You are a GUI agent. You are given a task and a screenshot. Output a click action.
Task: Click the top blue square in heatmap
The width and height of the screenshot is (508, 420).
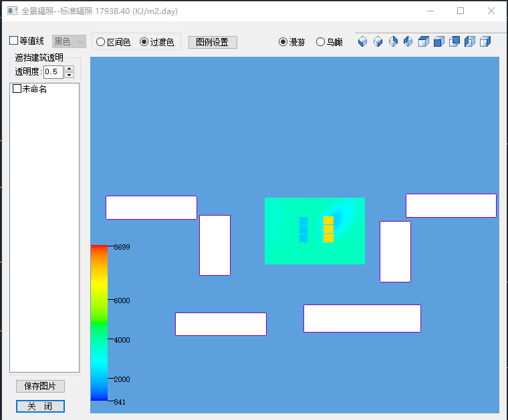(303, 221)
